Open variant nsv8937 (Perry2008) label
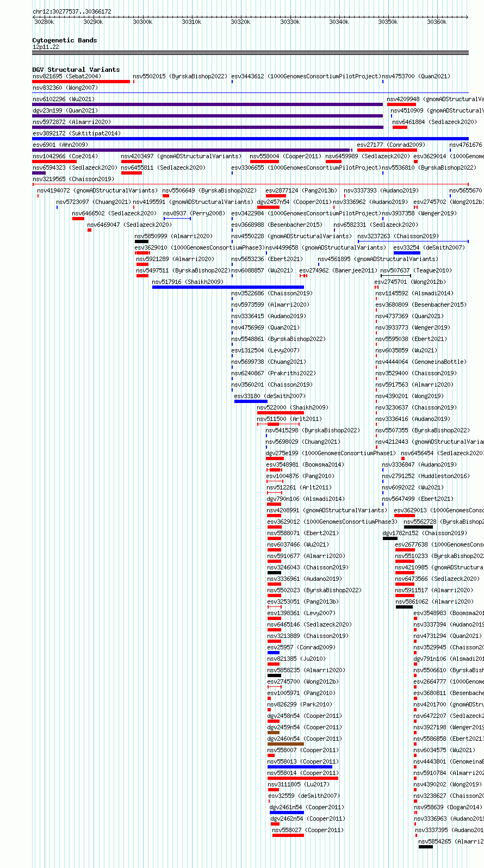This screenshot has height=868, width=484. [x=195, y=214]
